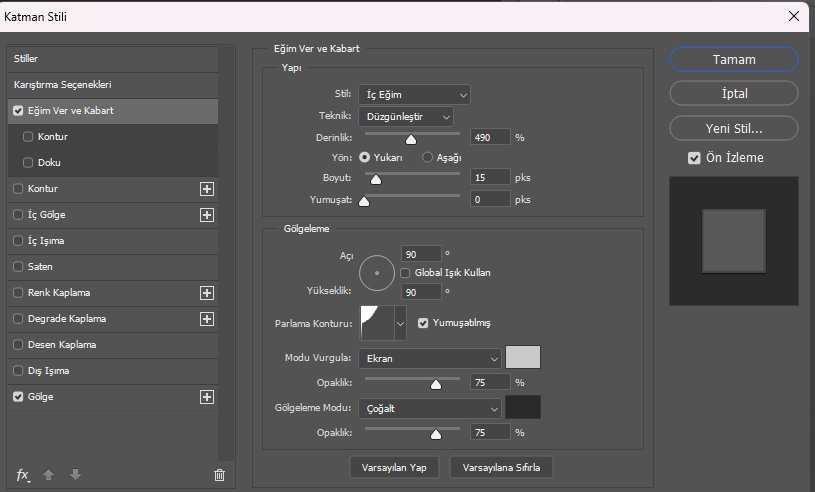Click the Derinlik value input field
The height and width of the screenshot is (492, 815).
pyautogui.click(x=490, y=137)
